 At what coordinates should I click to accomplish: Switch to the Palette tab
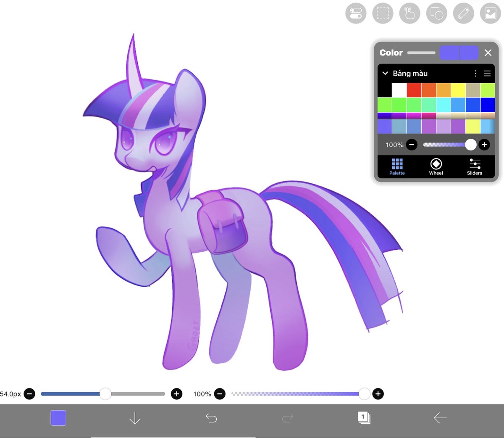(397, 167)
